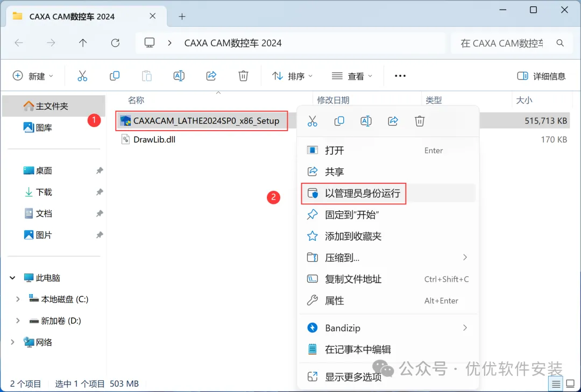
Task: Click the search magnifier icon
Action: pyautogui.click(x=560, y=43)
